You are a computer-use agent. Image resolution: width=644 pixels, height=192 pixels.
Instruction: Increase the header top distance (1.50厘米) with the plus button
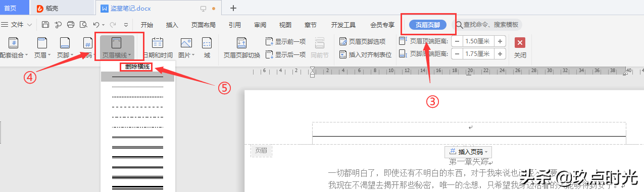click(x=500, y=41)
